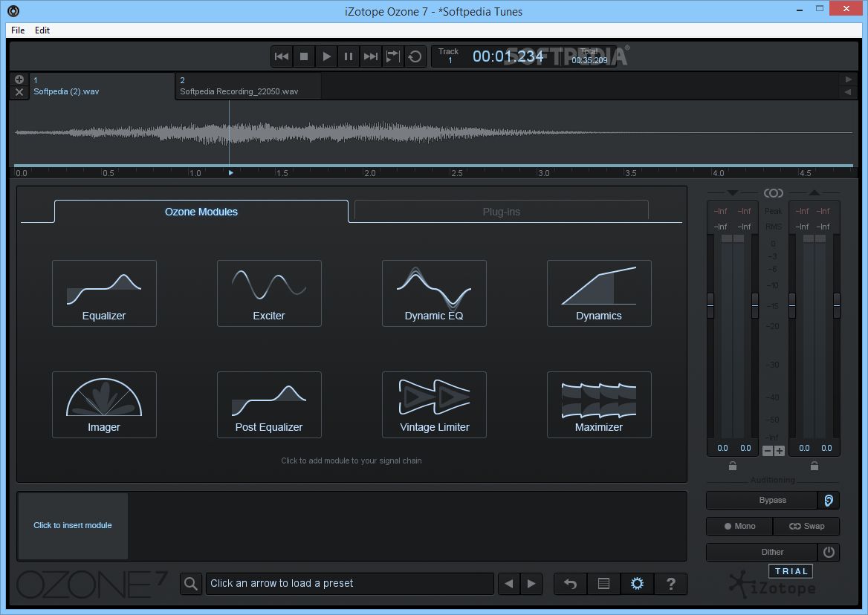Image resolution: width=868 pixels, height=615 pixels.
Task: Click the time display 00:01.234
Action: click(x=508, y=56)
